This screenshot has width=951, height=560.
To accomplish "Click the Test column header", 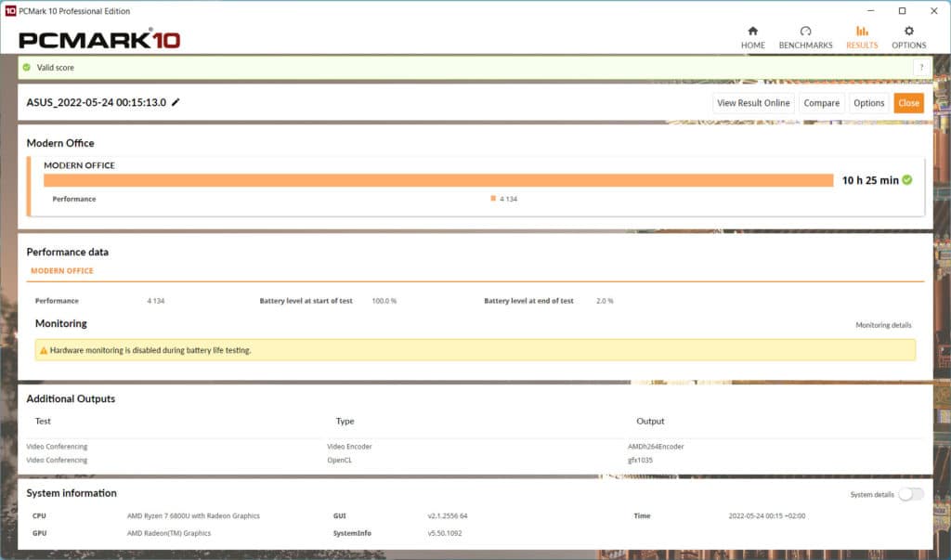I will (x=43, y=421).
